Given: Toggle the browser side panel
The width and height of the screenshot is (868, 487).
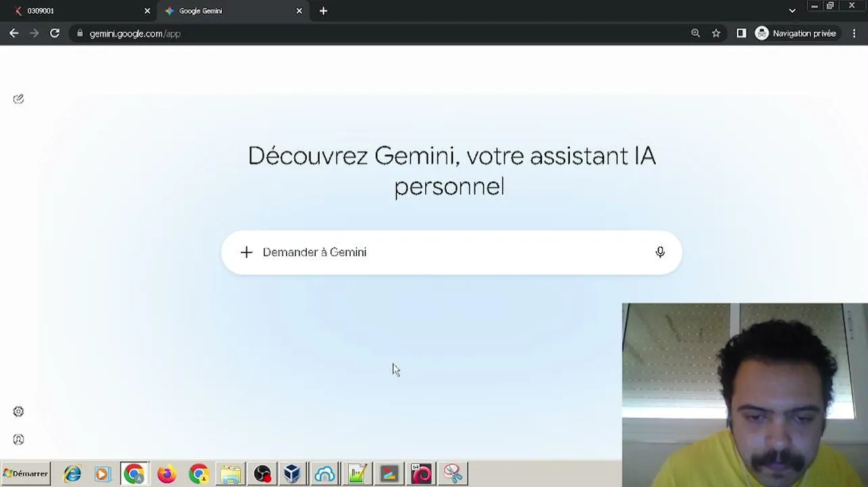Looking at the screenshot, I should pyautogui.click(x=742, y=33).
